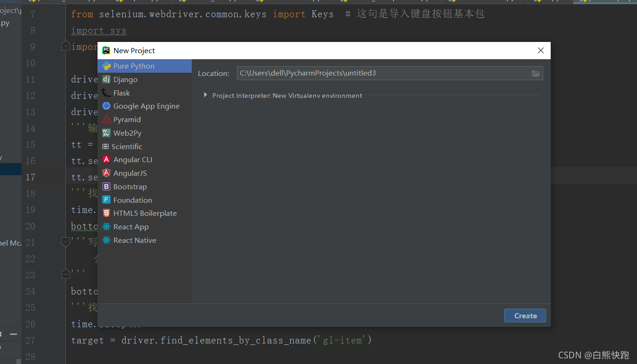Click the Bootstrap B icon
This screenshot has height=364, width=637.
[x=106, y=186]
